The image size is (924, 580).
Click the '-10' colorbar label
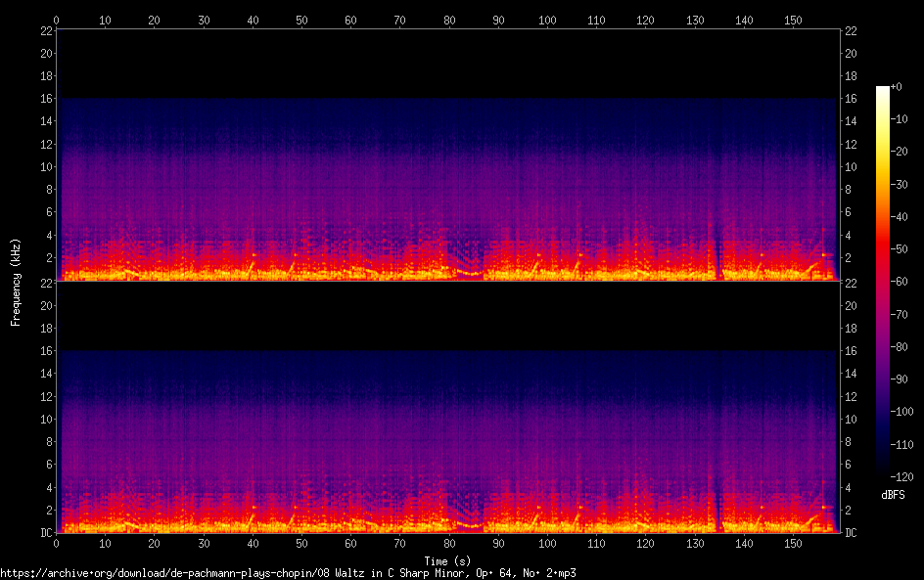[x=900, y=119]
